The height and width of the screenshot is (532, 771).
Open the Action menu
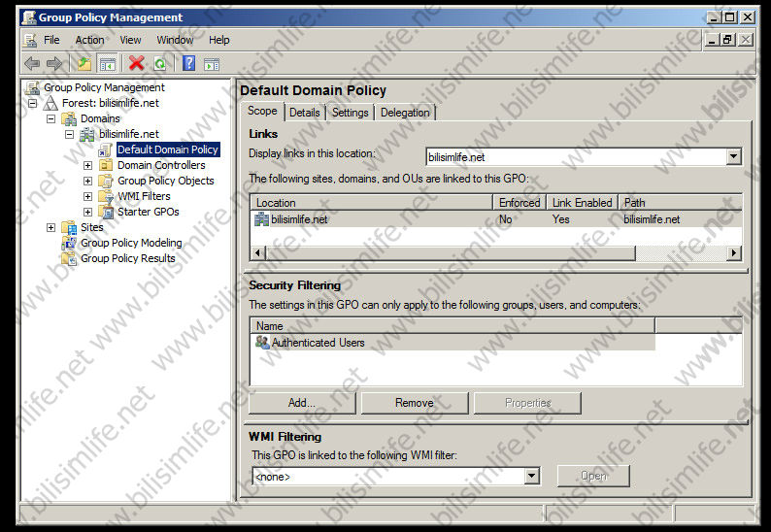click(x=89, y=40)
